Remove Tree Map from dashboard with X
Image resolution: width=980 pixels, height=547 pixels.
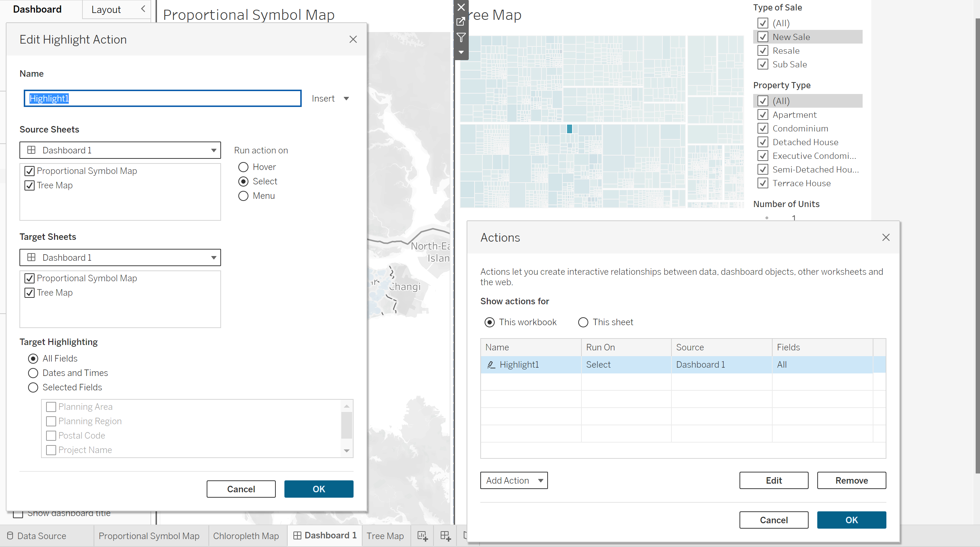point(461,7)
